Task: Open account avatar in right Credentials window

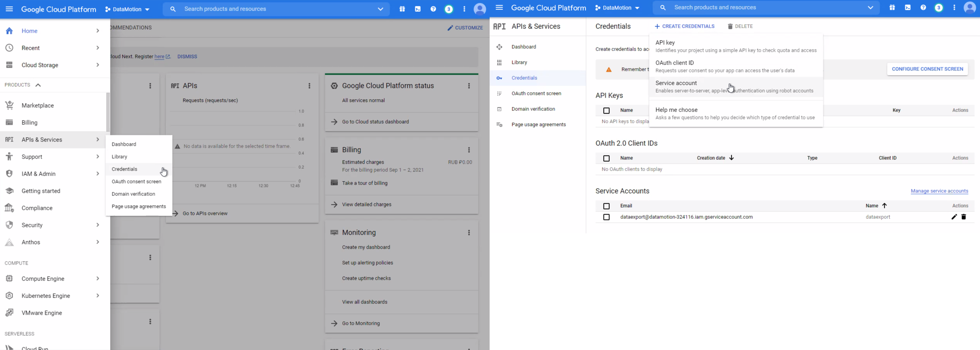Action: pyautogui.click(x=970, y=8)
